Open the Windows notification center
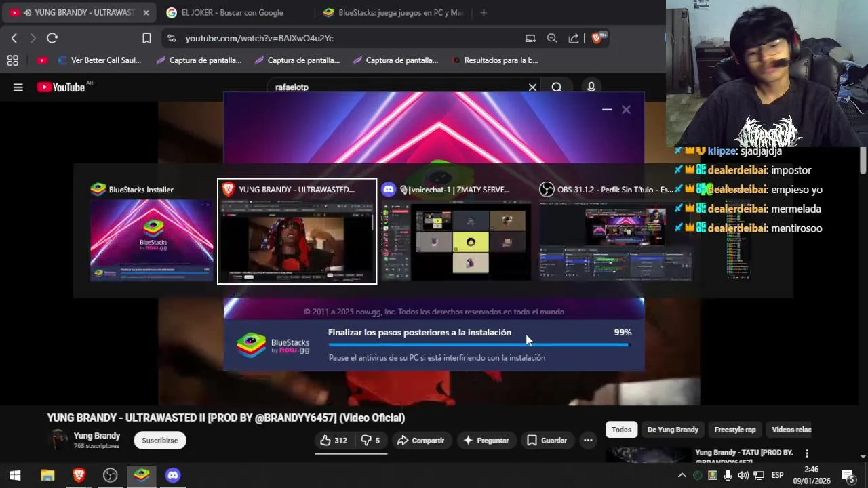The height and width of the screenshot is (488, 868). pos(848,475)
